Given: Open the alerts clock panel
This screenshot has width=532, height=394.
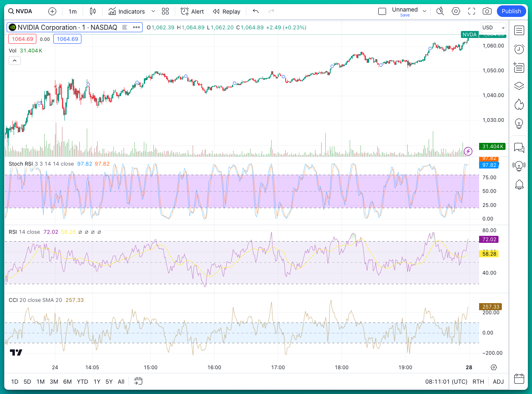Looking at the screenshot, I should [x=519, y=49].
